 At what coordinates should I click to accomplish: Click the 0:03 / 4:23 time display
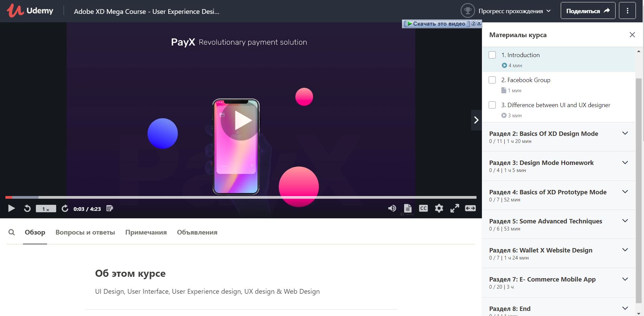coord(87,209)
